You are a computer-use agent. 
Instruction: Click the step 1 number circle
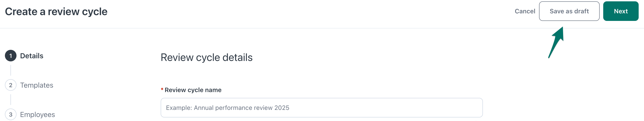(x=10, y=56)
